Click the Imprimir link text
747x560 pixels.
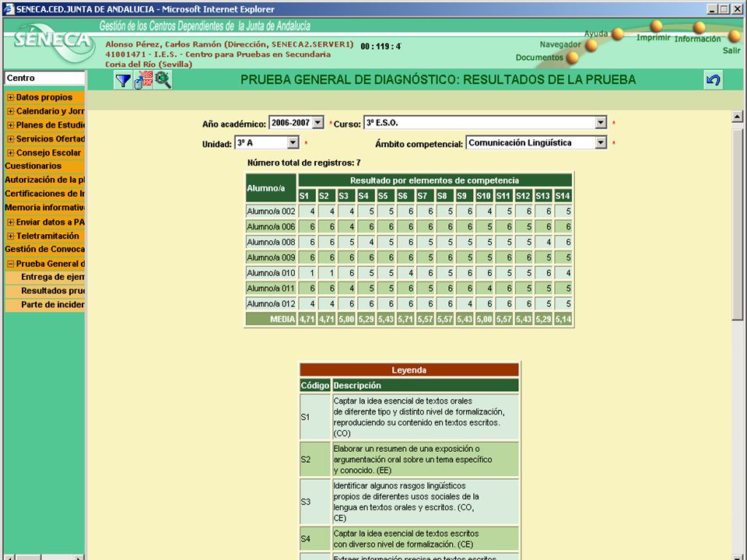pyautogui.click(x=653, y=37)
